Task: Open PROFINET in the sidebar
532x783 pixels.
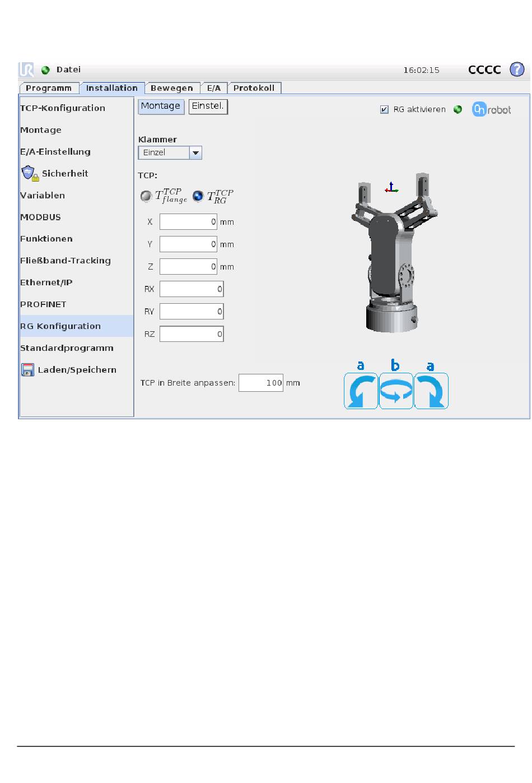Action: point(76,304)
